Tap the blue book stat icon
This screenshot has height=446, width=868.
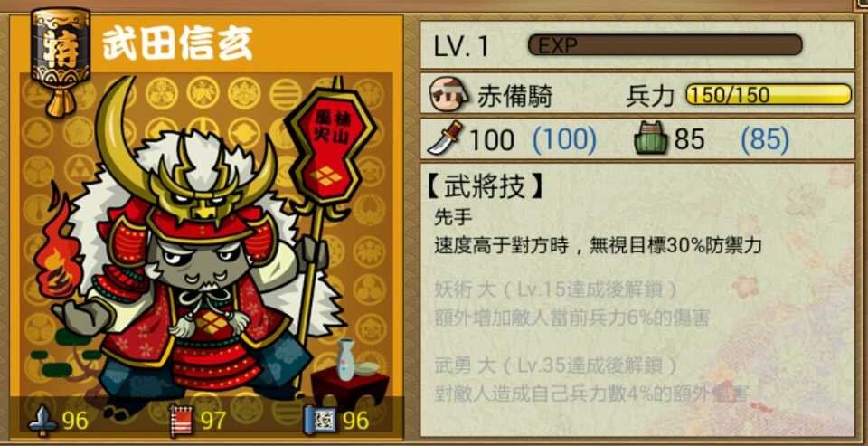(321, 421)
